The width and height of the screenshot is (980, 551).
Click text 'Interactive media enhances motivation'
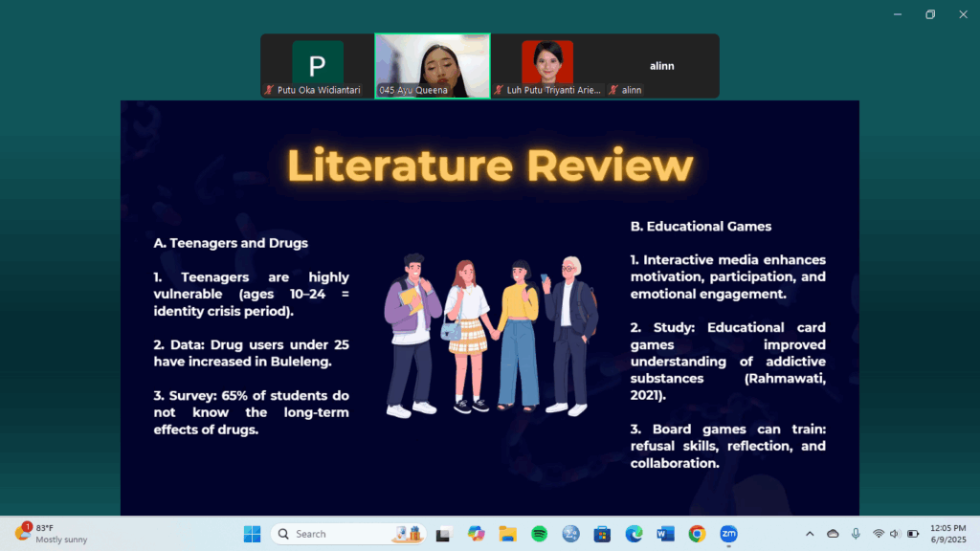tap(727, 268)
